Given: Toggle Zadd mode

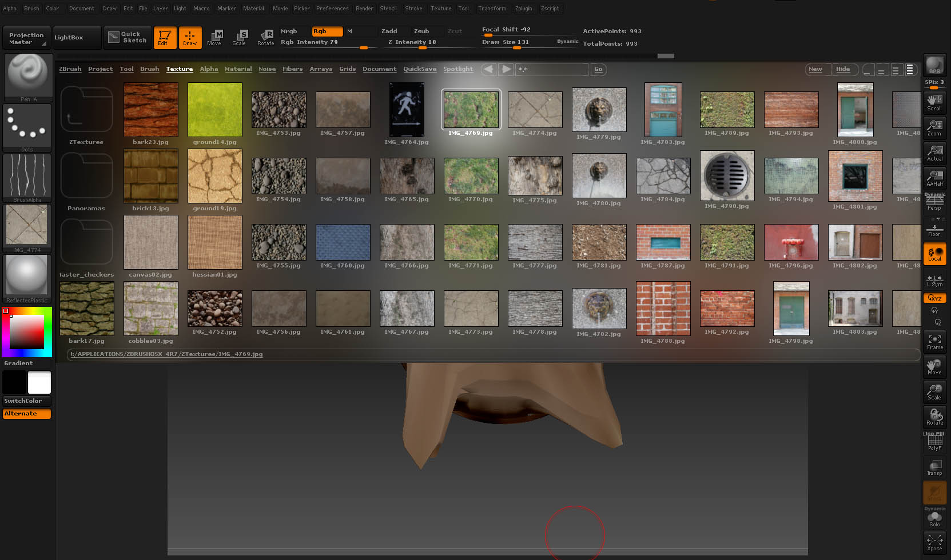Looking at the screenshot, I should (395, 31).
